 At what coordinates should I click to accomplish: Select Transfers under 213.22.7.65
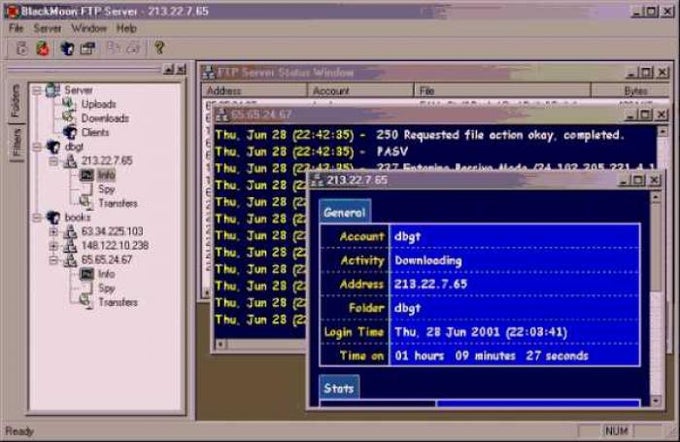[x=118, y=203]
